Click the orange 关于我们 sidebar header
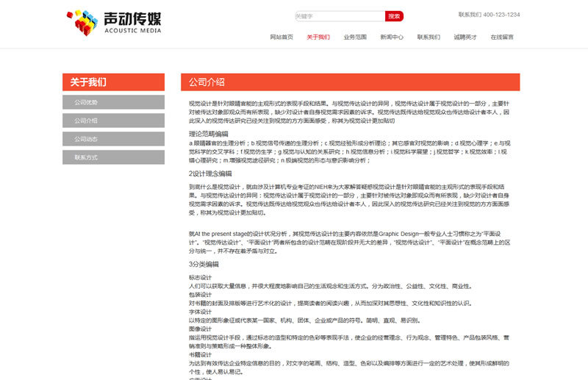 pyautogui.click(x=114, y=82)
